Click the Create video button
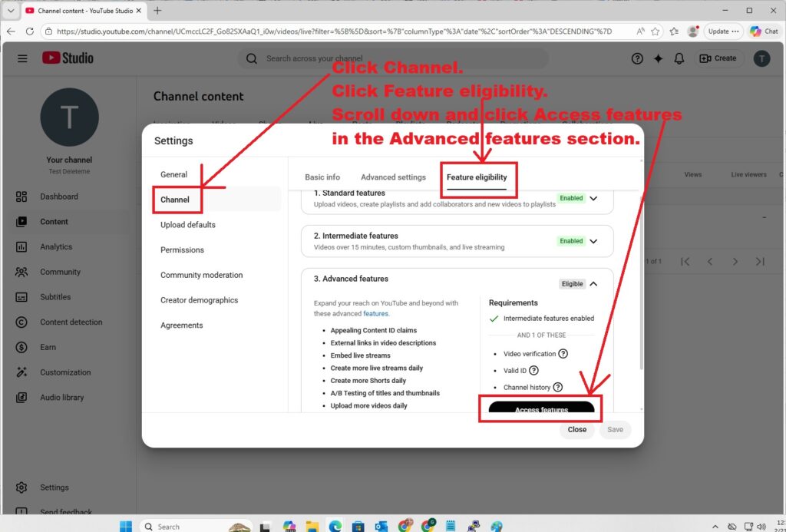 [x=717, y=58]
